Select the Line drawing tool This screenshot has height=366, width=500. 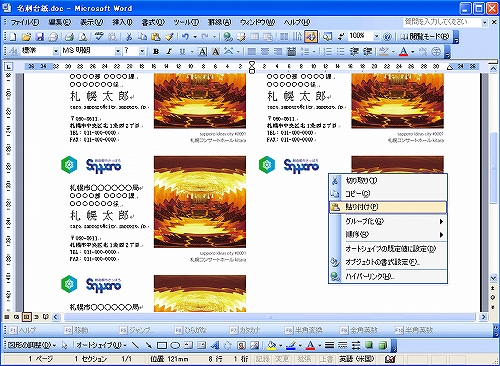[x=136, y=345]
